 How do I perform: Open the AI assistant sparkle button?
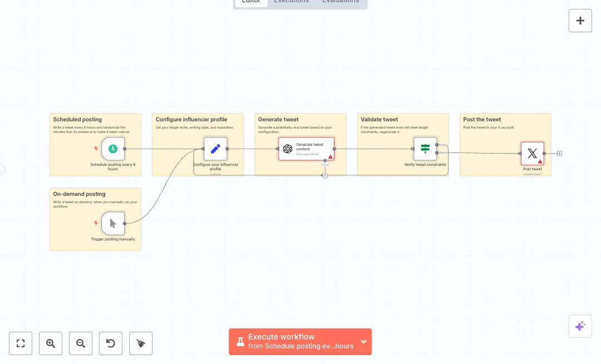580,326
